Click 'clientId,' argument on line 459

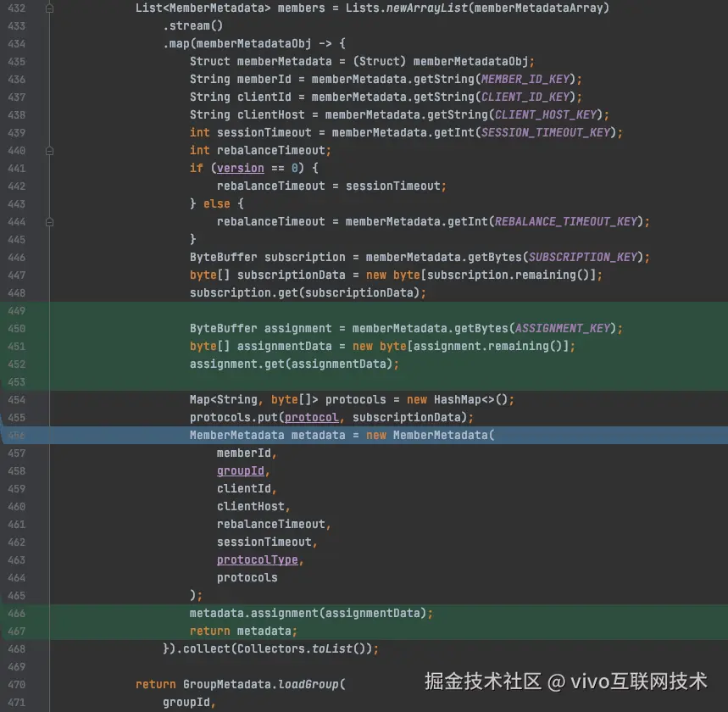247,488
